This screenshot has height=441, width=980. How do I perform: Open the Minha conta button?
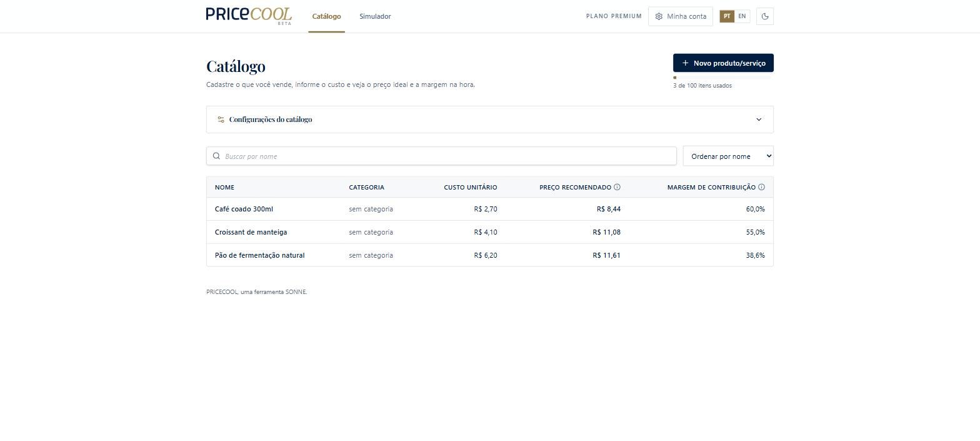click(x=681, y=16)
